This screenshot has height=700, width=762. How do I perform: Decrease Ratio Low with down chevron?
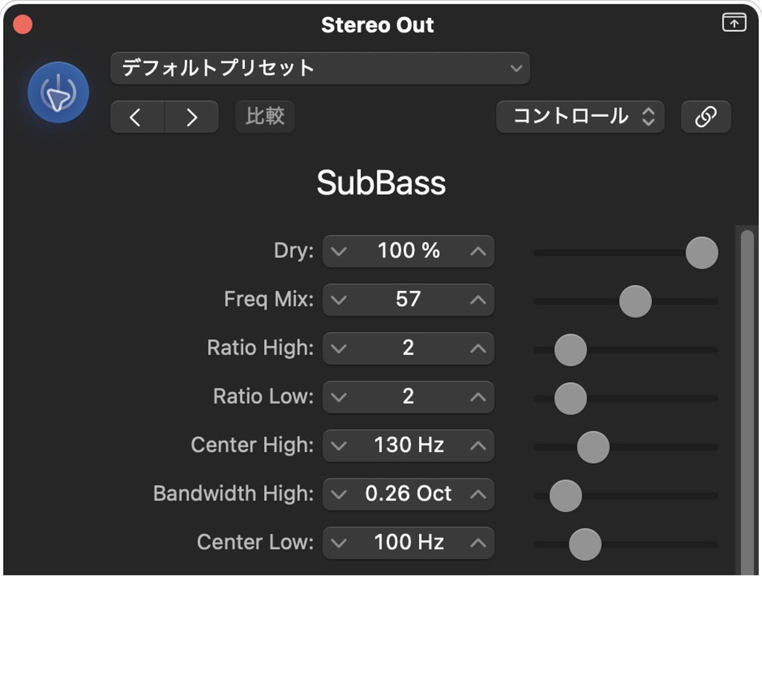339,397
